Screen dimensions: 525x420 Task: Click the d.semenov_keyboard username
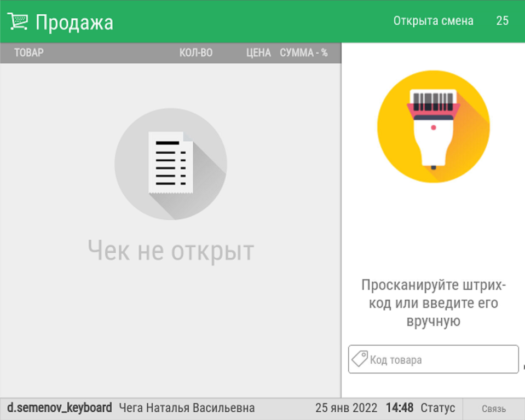pos(60,408)
